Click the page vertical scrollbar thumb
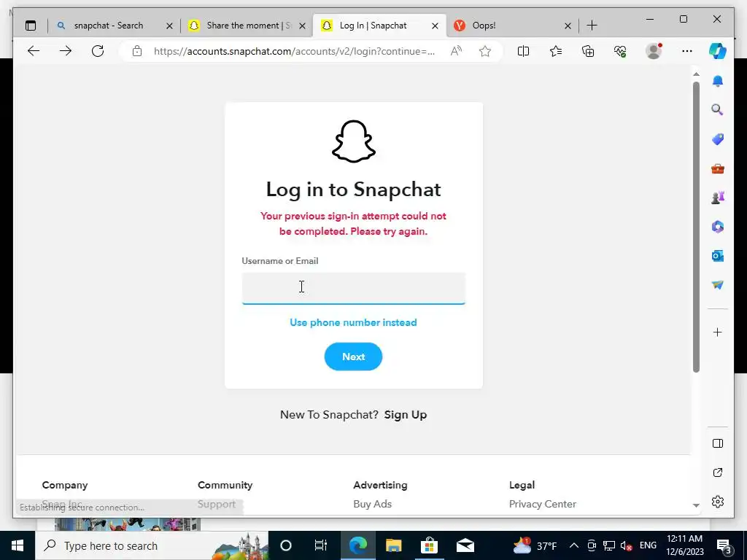The width and height of the screenshot is (747, 560). tap(696, 227)
